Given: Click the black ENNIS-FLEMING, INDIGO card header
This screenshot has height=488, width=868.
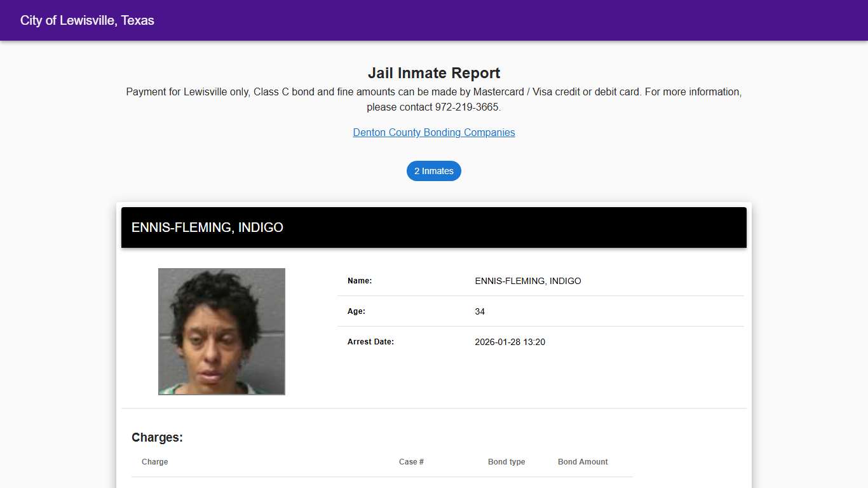Looking at the screenshot, I should tap(434, 227).
